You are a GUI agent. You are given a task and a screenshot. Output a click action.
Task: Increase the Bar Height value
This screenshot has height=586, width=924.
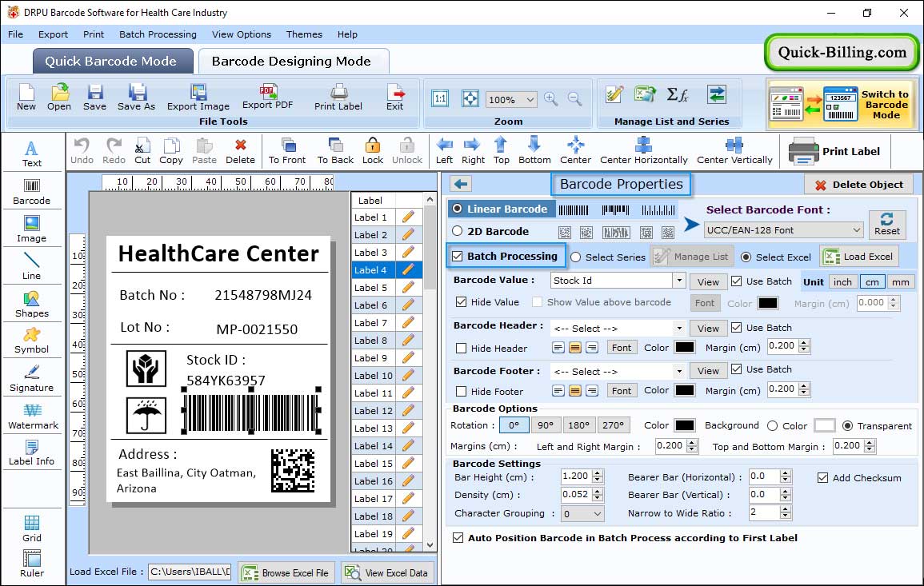[x=598, y=473]
